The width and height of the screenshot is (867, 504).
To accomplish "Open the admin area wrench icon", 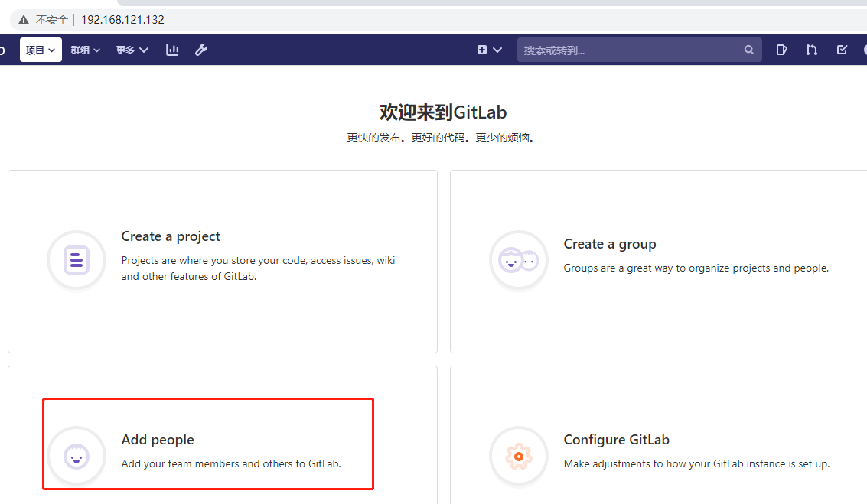I will 201,50.
